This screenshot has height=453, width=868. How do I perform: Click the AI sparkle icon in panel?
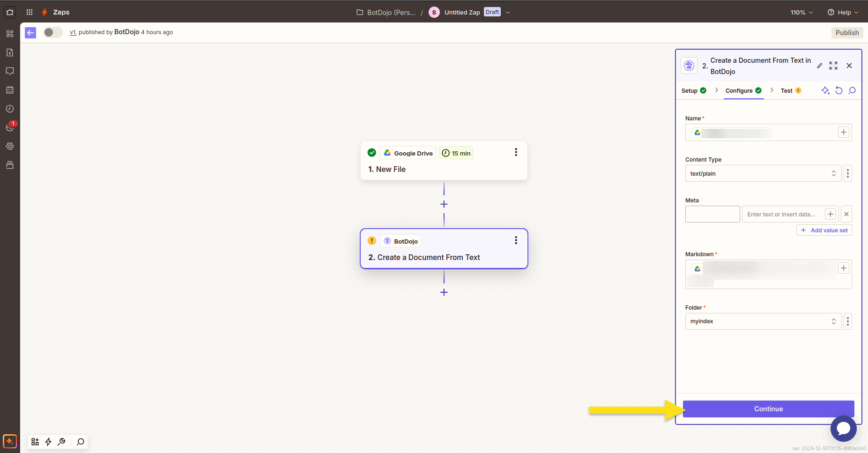coord(825,90)
